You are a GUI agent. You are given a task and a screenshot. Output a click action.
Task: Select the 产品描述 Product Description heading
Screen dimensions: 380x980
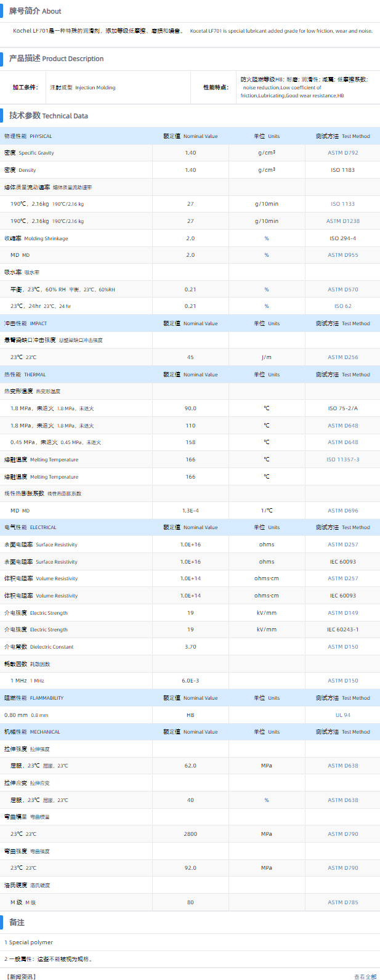point(56,59)
